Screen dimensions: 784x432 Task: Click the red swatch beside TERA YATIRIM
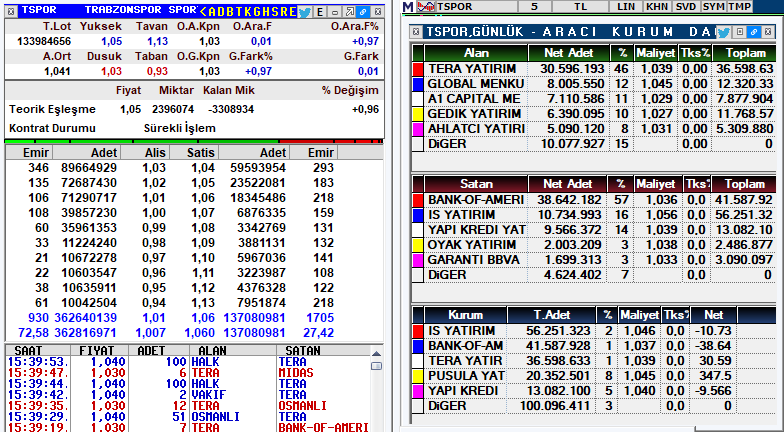[418, 69]
